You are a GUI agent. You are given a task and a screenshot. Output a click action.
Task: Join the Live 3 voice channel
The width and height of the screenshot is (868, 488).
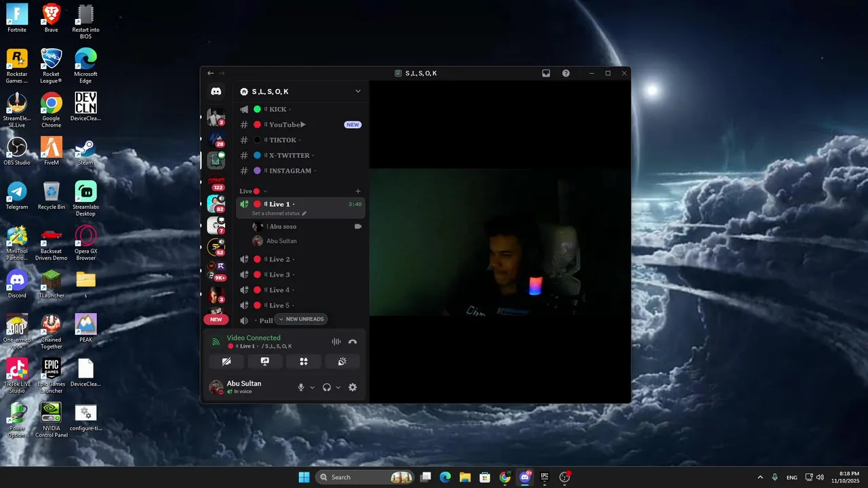click(x=300, y=274)
